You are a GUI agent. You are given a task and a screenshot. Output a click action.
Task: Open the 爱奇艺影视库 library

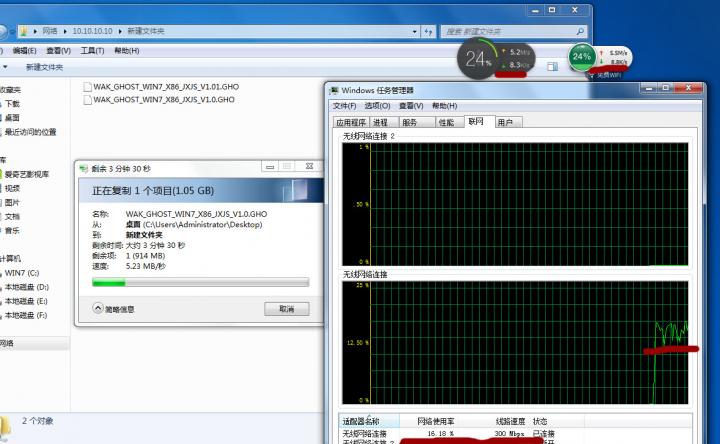[x=26, y=174]
